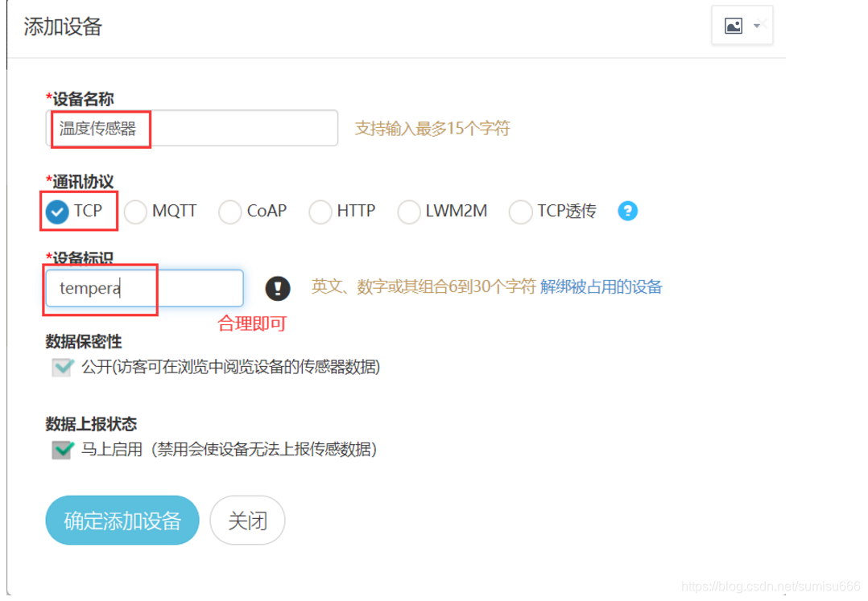The width and height of the screenshot is (868, 601).
Task: Click the black exclamation warning icon
Action: (x=277, y=288)
